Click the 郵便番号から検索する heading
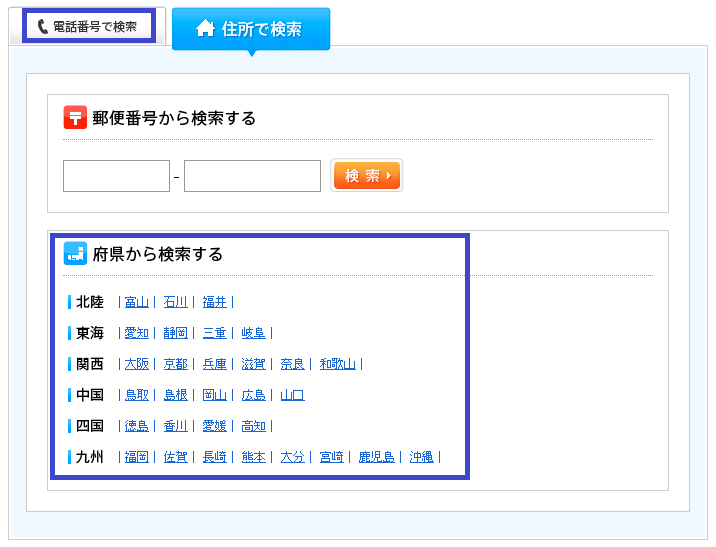Image resolution: width=716 pixels, height=547 pixels. [x=174, y=118]
